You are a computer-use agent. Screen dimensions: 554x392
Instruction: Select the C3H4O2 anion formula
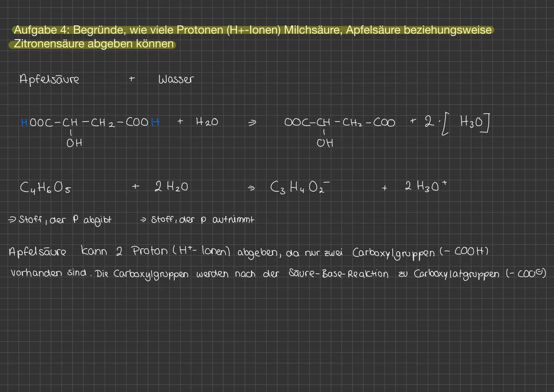point(300,187)
